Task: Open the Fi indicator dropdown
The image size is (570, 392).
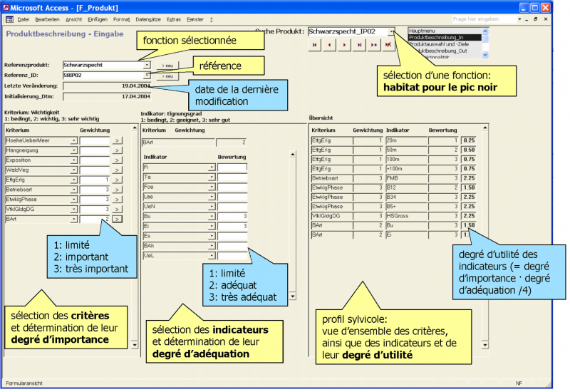Action: coord(212,167)
